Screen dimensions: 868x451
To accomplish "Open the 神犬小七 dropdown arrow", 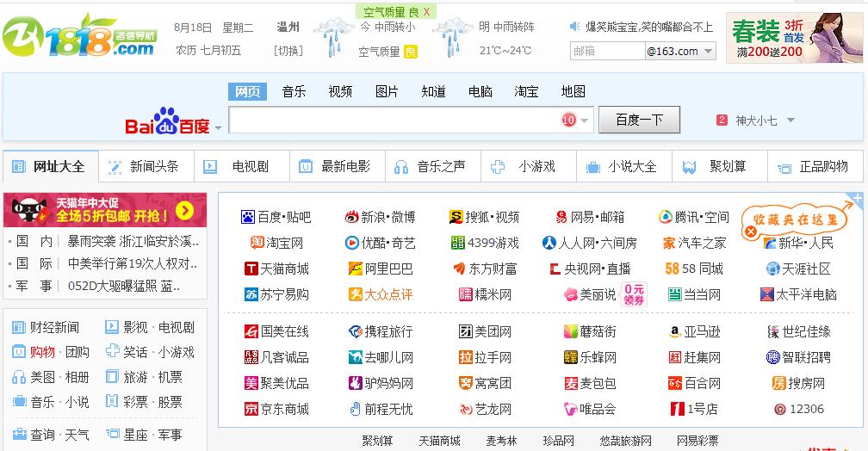I will [790, 120].
